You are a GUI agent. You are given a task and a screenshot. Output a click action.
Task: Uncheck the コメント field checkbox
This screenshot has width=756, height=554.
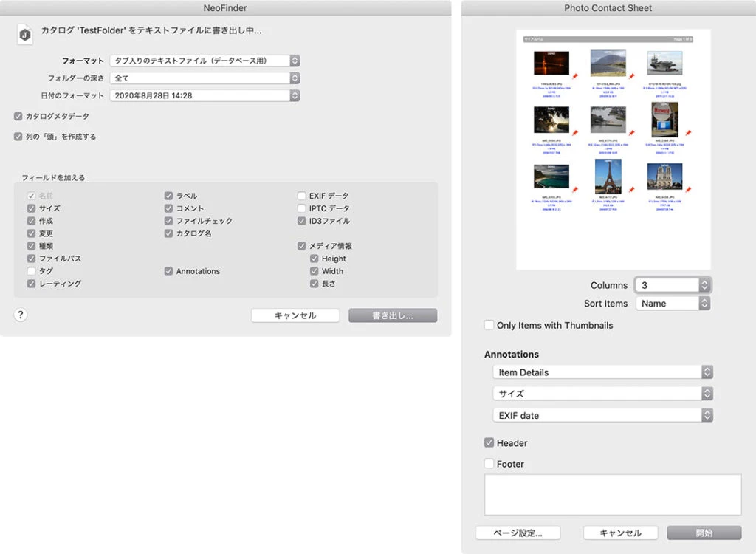pos(168,208)
